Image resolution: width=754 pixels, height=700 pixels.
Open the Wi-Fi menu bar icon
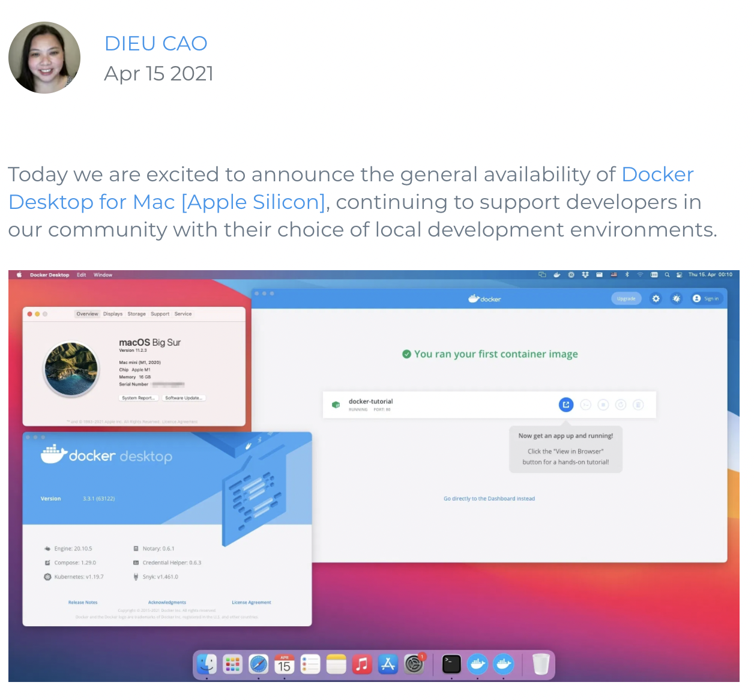(640, 275)
